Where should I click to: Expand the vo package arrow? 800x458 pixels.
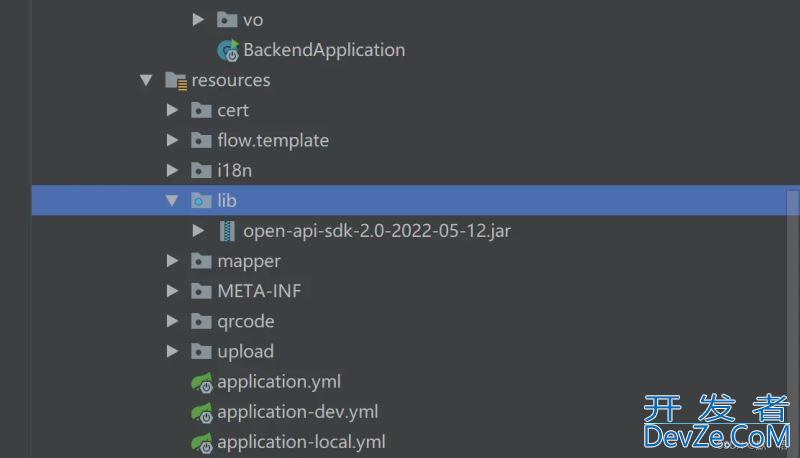click(x=198, y=20)
